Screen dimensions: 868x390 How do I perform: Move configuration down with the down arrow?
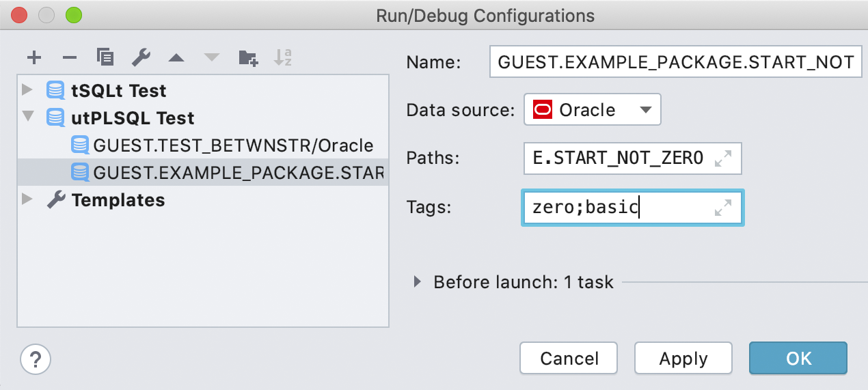(212, 58)
